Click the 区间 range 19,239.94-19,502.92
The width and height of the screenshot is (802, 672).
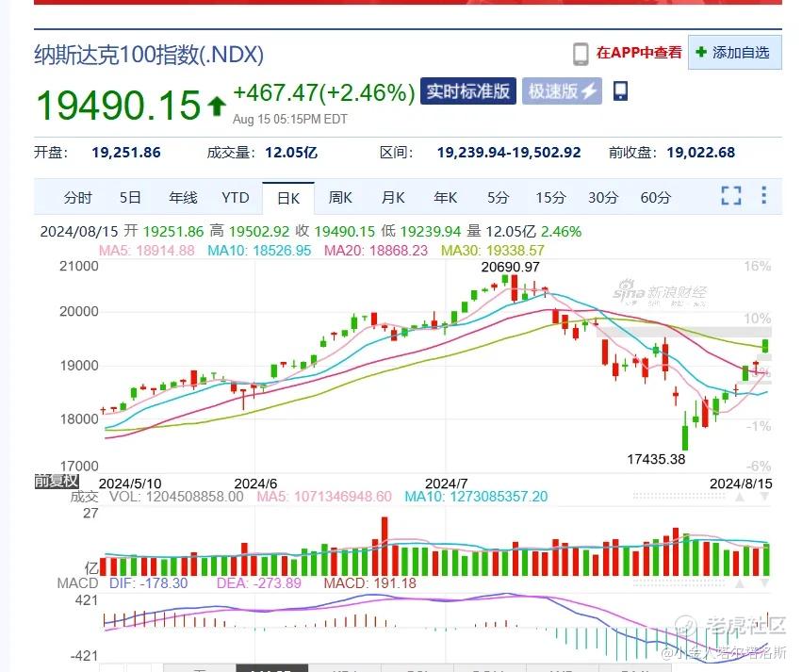508,153
